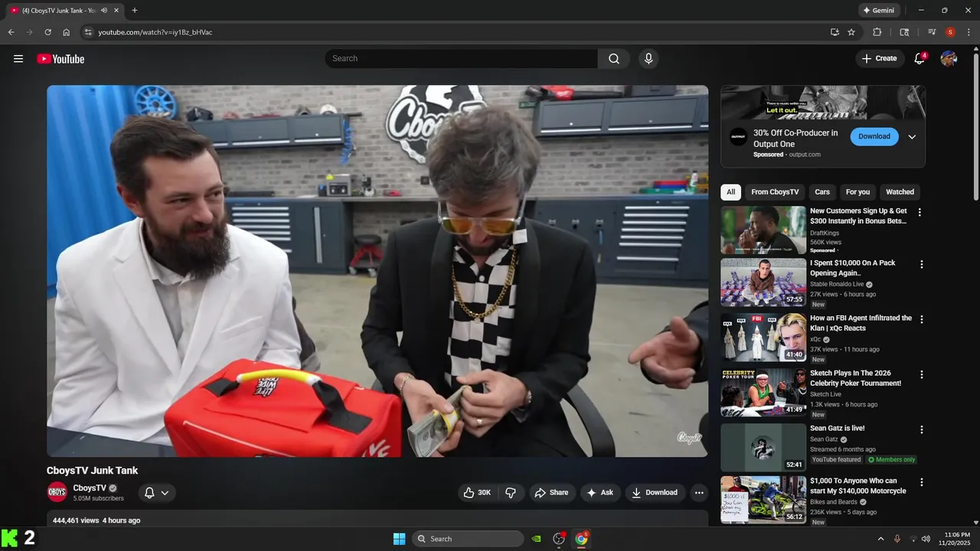Select the From CboysTV filter chip

point(775,192)
